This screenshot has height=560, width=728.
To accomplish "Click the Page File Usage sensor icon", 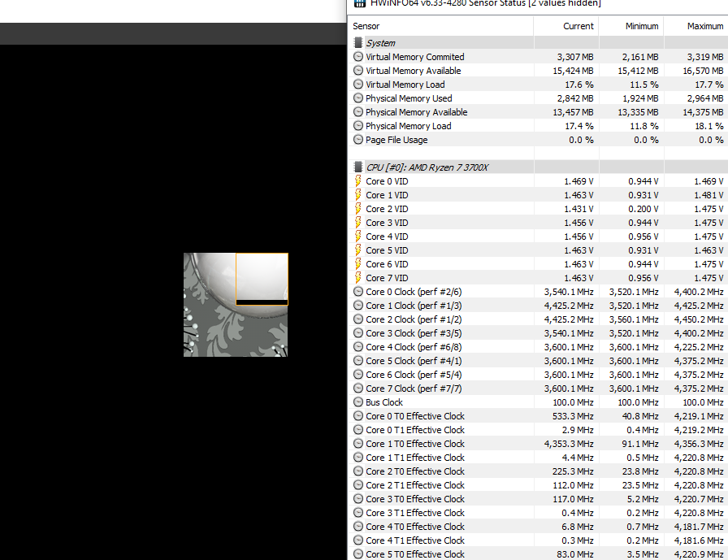I will tap(358, 140).
